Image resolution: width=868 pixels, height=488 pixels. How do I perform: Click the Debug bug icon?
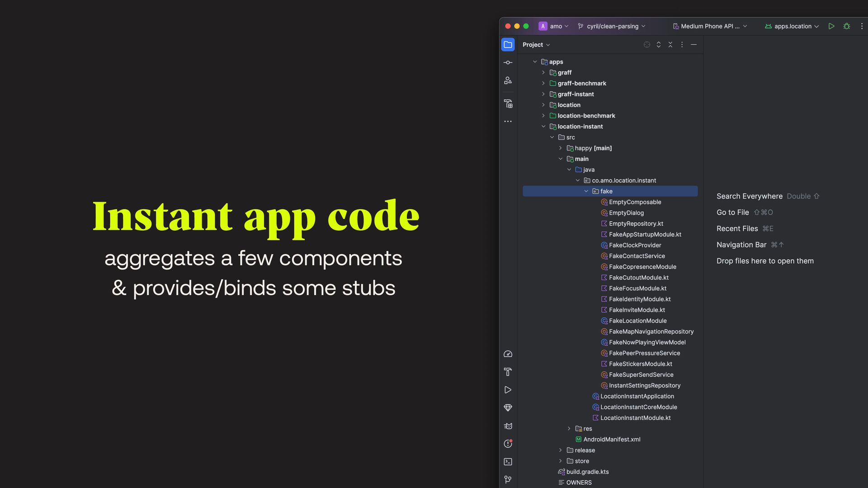pos(847,26)
